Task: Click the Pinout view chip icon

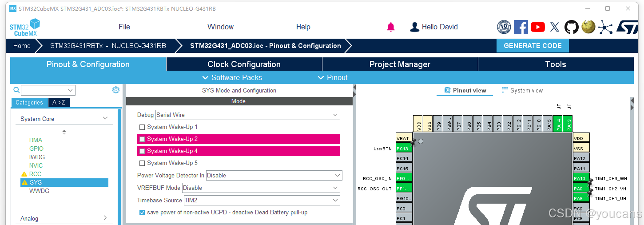Action: coord(448,90)
